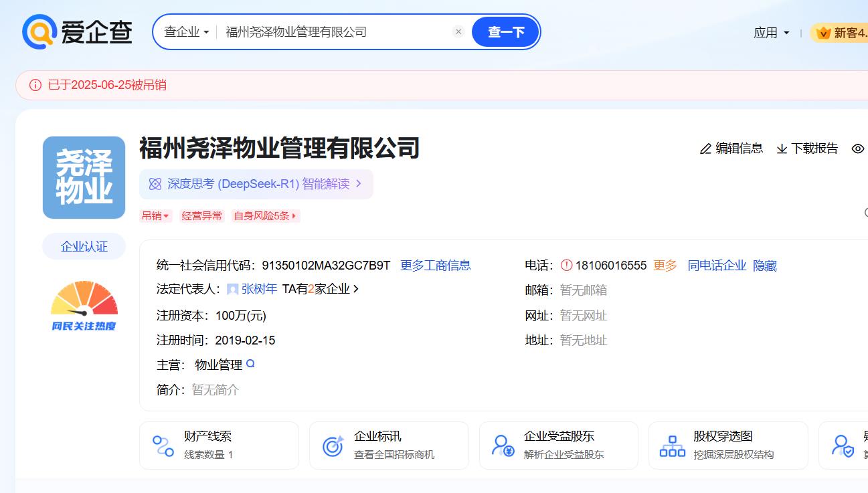Click the 下载报告 download icon
The image size is (868, 493).
click(782, 149)
